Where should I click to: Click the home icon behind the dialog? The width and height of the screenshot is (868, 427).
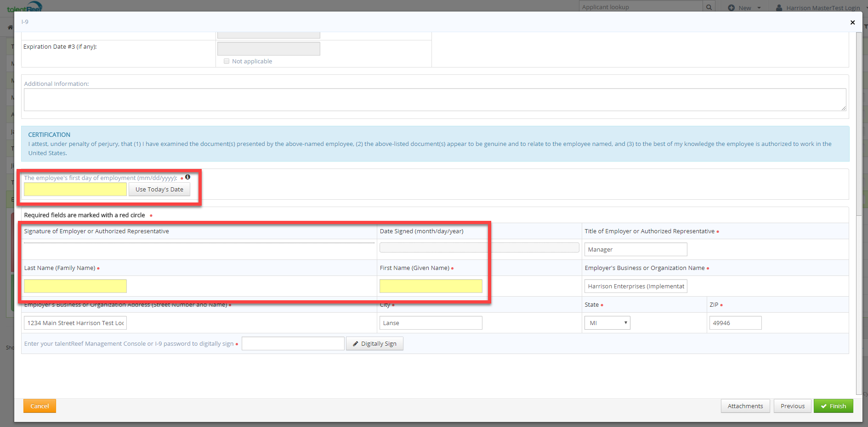tap(10, 28)
